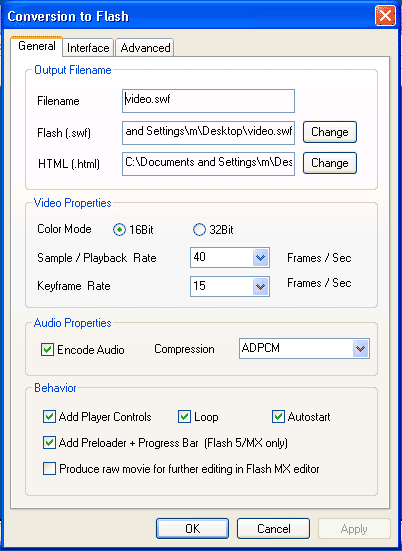Enable Produce raw movie for editing checkbox

point(49,469)
